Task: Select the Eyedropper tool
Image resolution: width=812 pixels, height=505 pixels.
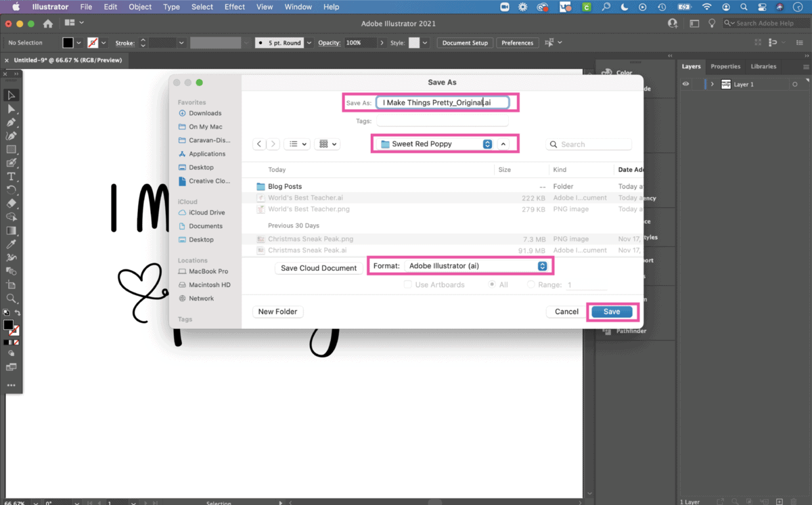Action: 12,243
